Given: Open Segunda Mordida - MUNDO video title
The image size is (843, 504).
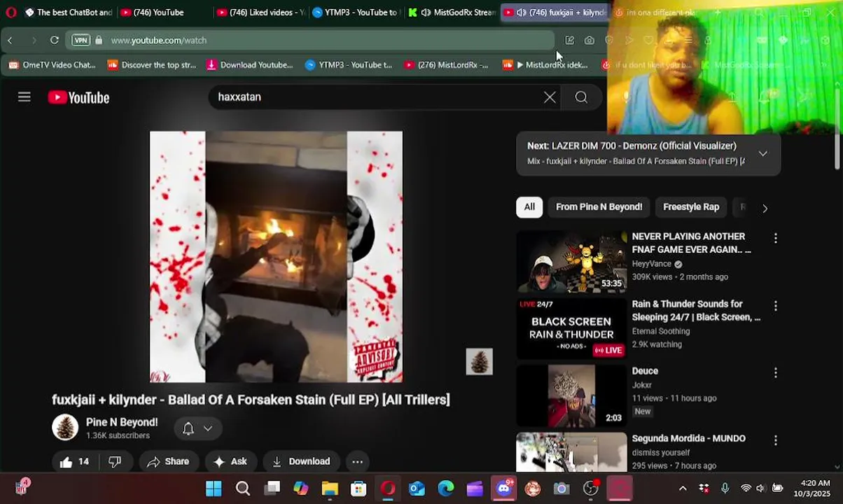Looking at the screenshot, I should (688, 438).
